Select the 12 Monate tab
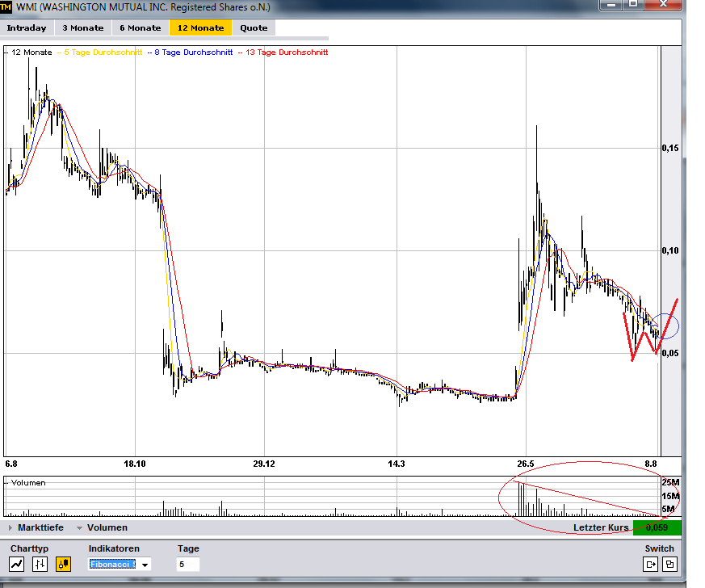705x588 pixels. (200, 28)
